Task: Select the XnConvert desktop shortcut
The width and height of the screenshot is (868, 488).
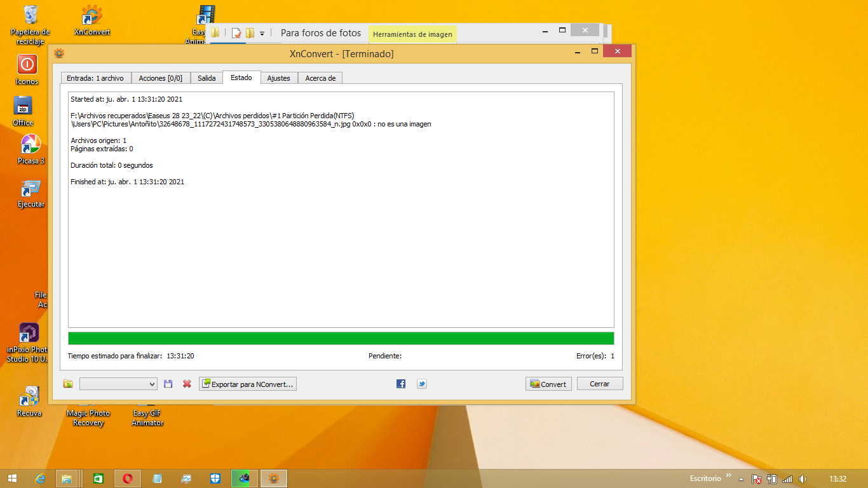Action: (x=92, y=21)
